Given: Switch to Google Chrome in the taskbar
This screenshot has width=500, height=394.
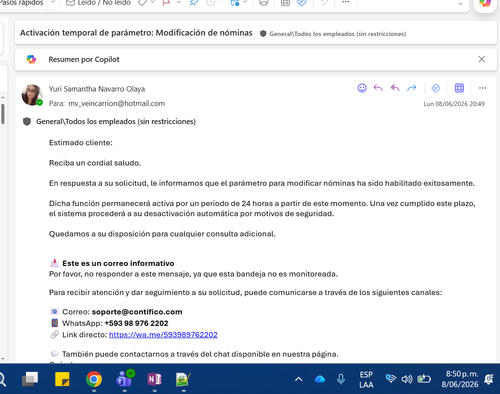Looking at the screenshot, I should pyautogui.click(x=94, y=379).
